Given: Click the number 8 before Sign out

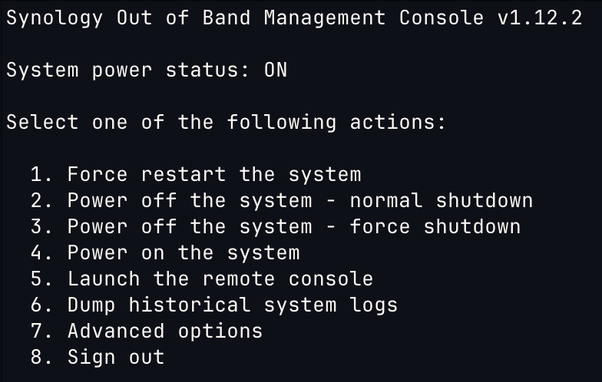Looking at the screenshot, I should pyautogui.click(x=37, y=357).
